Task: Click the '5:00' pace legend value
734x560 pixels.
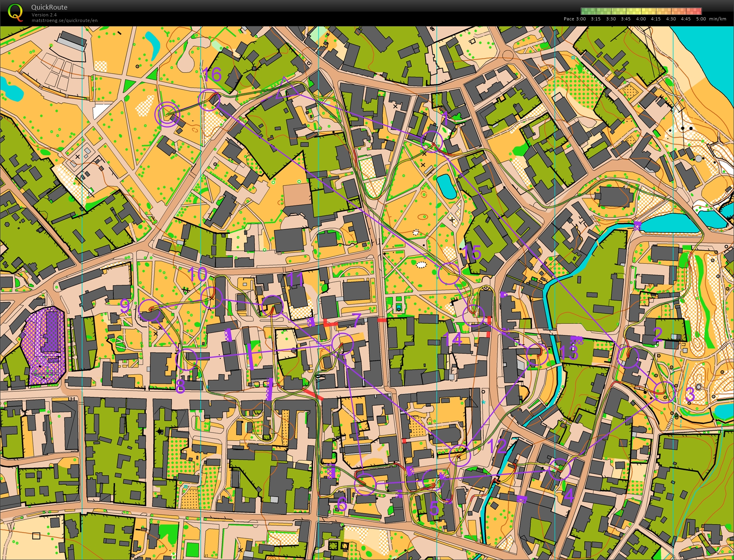Action: 701,19
